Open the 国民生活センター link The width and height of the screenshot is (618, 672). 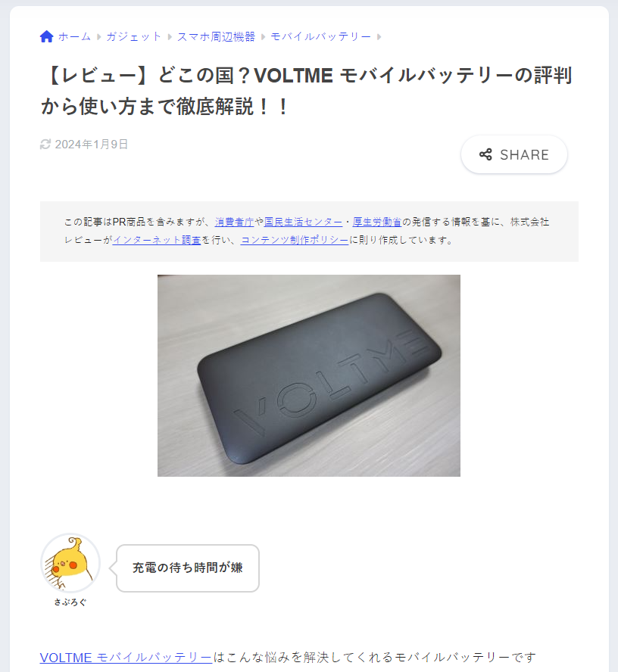pyautogui.click(x=303, y=222)
